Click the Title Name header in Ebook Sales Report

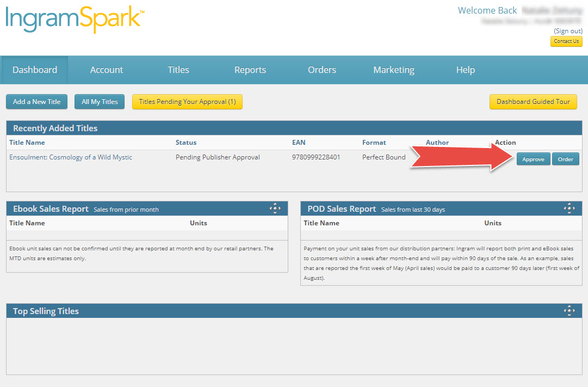27,223
